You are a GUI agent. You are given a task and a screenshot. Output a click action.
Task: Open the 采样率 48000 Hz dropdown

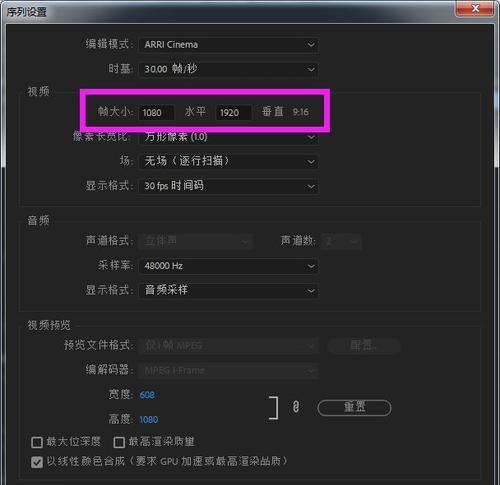point(229,266)
